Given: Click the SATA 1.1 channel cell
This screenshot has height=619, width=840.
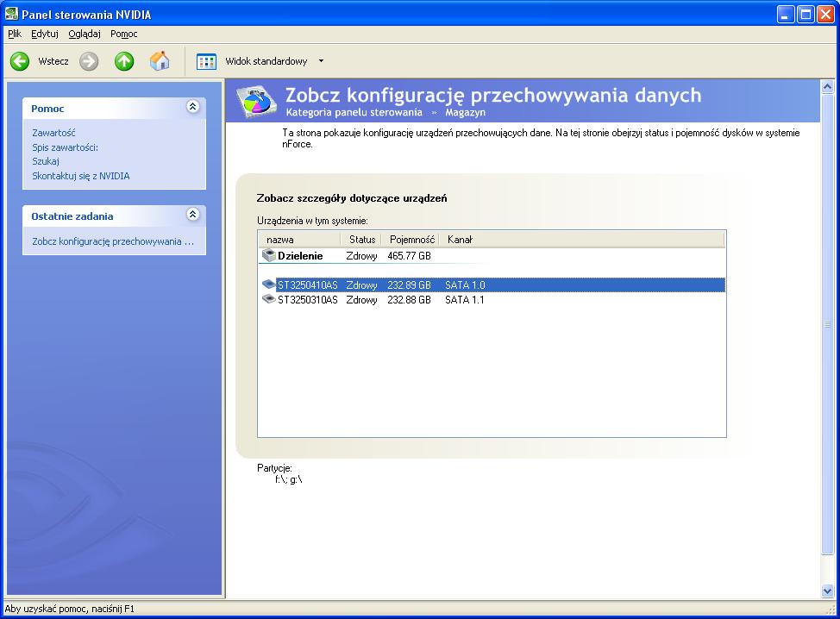Looking at the screenshot, I should click(465, 300).
